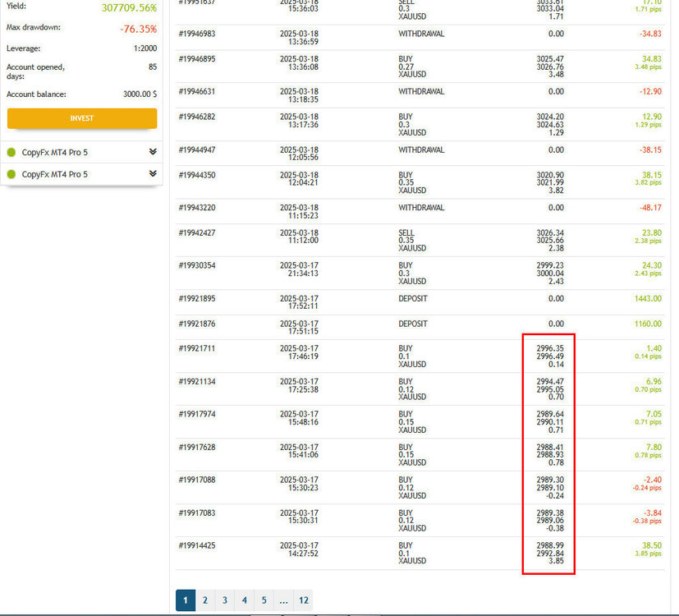679x616 pixels.
Task: Select ticket #19921876 deposit
Action: [197, 324]
